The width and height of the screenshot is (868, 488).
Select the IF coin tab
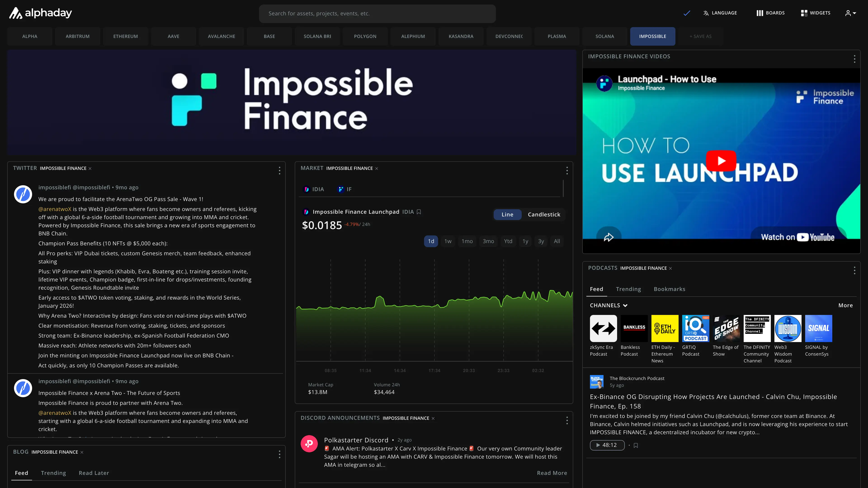point(345,189)
